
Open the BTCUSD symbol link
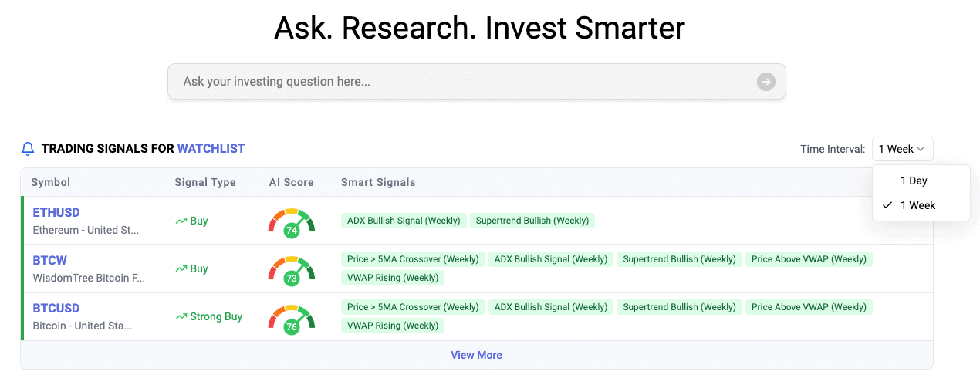point(56,309)
